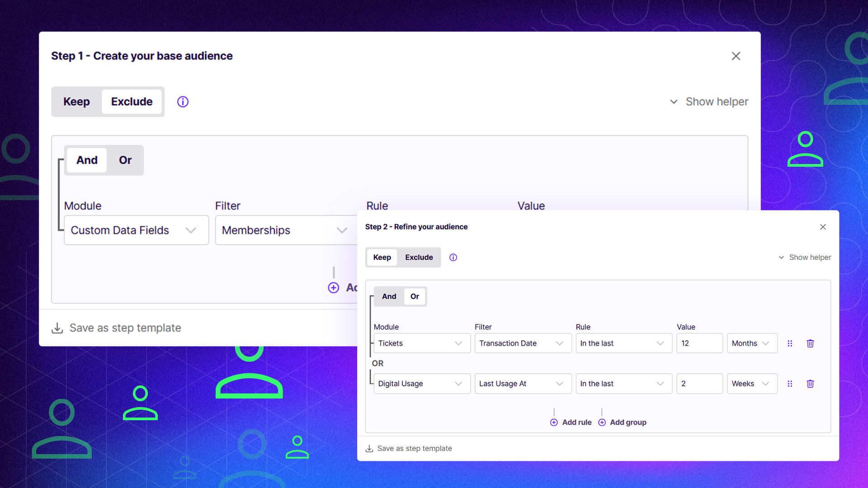Delete the Tickets Transaction Date rule
This screenshot has height=488, width=868.
810,343
